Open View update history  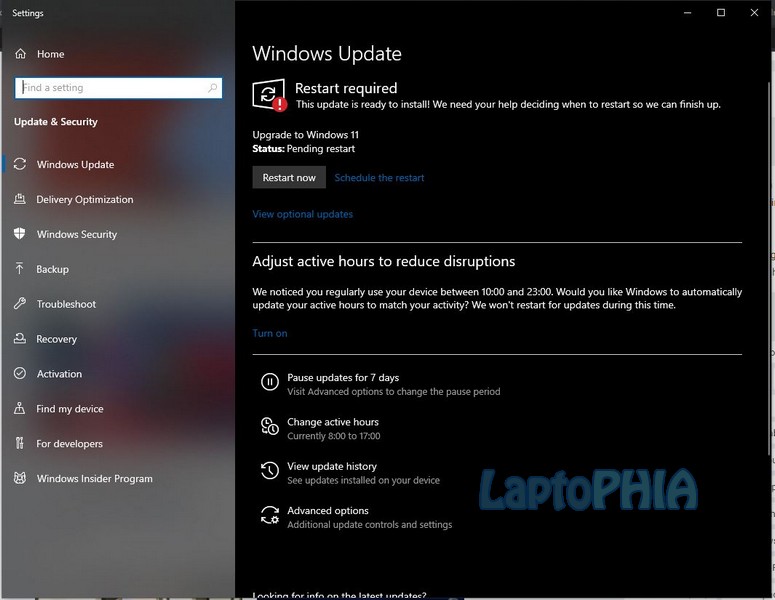[x=350, y=473]
